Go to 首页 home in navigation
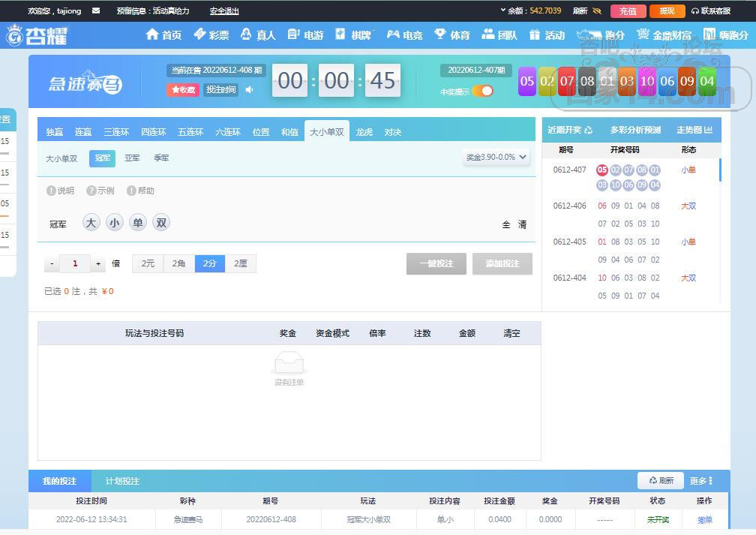The image size is (756, 535). pos(163,35)
